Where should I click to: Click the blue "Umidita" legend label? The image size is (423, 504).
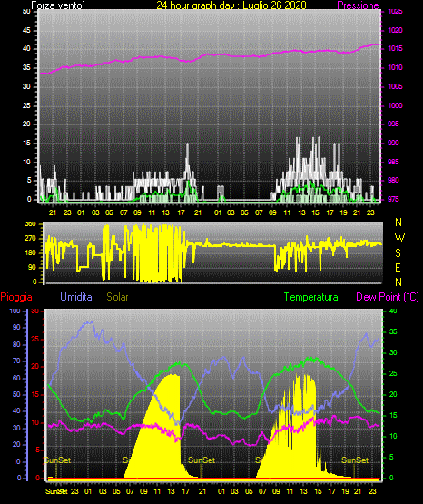[x=76, y=297]
